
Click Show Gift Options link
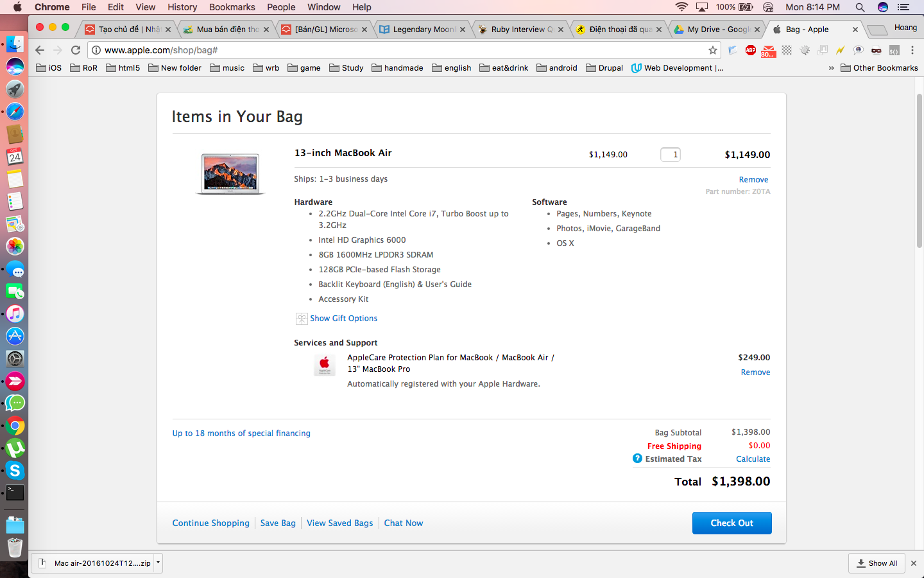343,319
